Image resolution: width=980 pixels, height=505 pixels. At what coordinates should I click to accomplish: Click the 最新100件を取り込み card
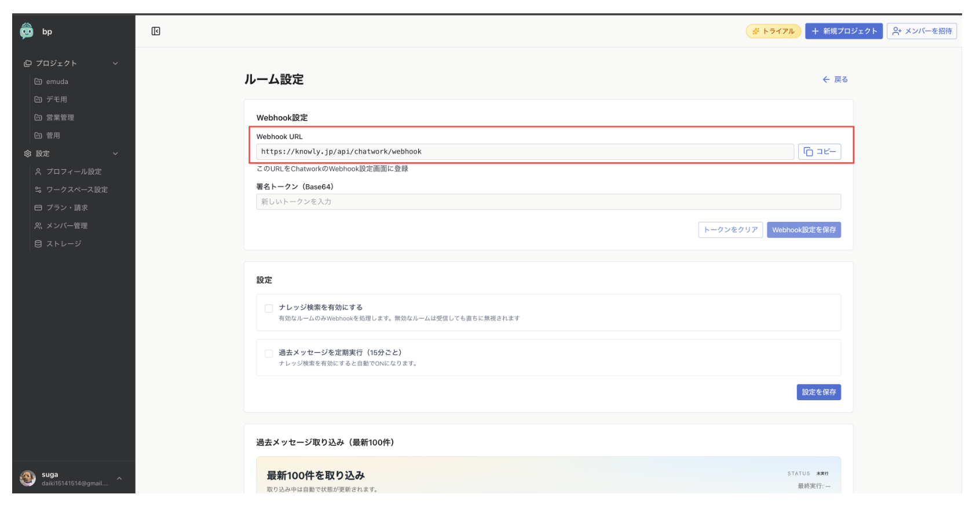pyautogui.click(x=548, y=475)
